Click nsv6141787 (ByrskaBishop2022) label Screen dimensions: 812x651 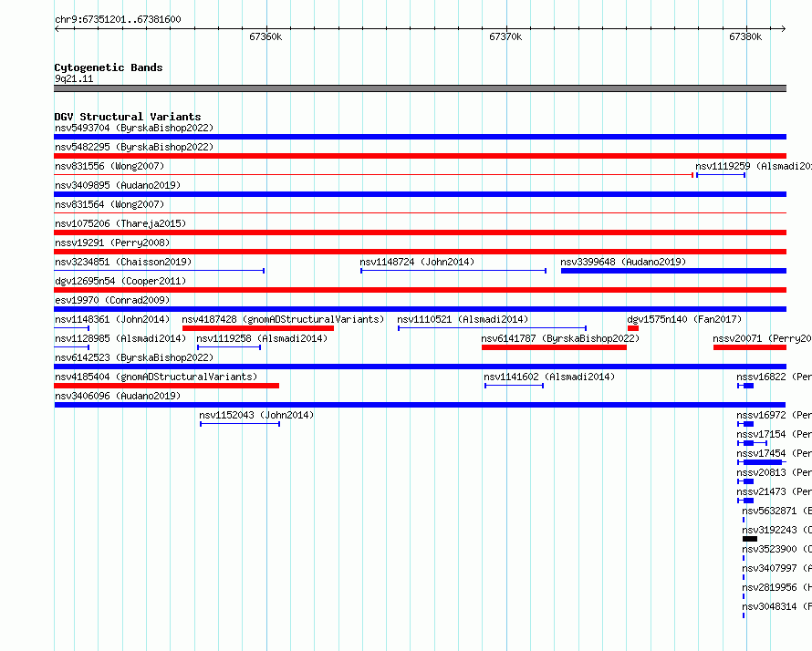tap(560, 338)
